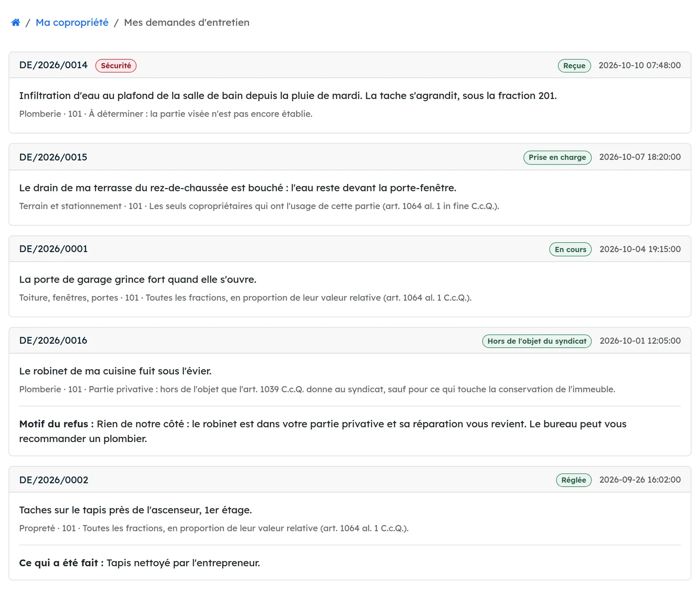Viewport: 700px width, 589px height.
Task: Click the En cours status badge
Action: (570, 249)
